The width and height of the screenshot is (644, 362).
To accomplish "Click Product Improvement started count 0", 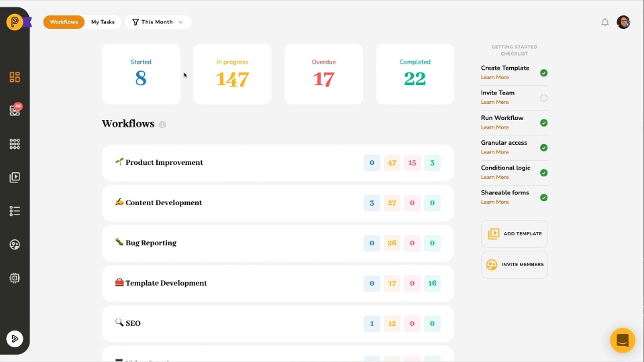I will click(372, 163).
